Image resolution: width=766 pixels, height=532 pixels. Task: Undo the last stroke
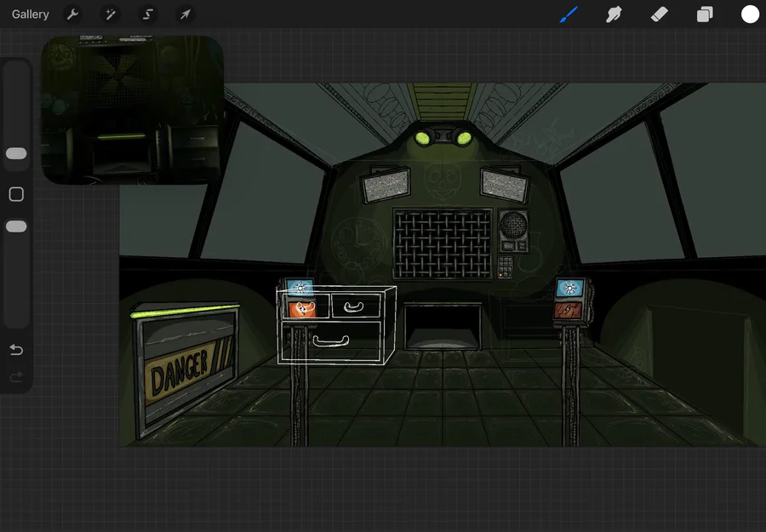coord(16,350)
